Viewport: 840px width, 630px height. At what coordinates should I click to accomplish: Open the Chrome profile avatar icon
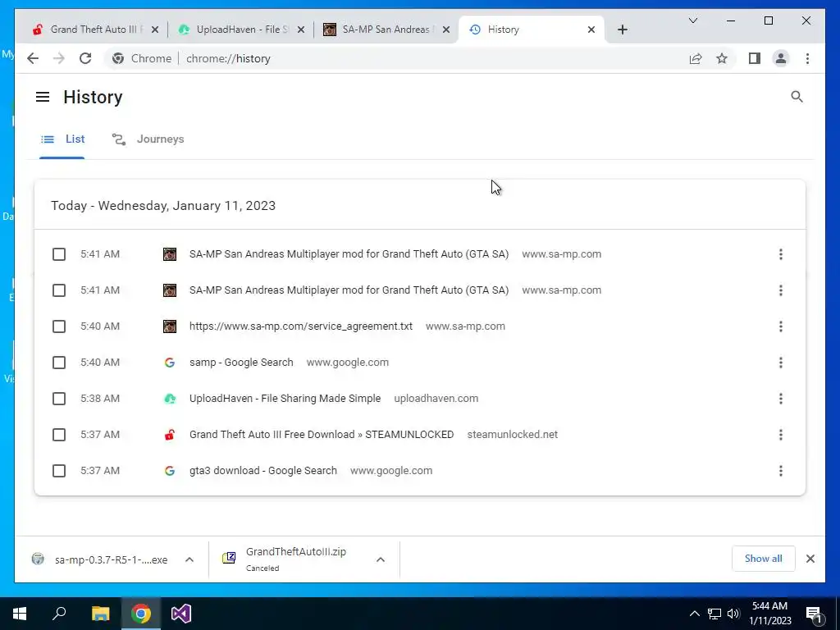[x=781, y=58]
